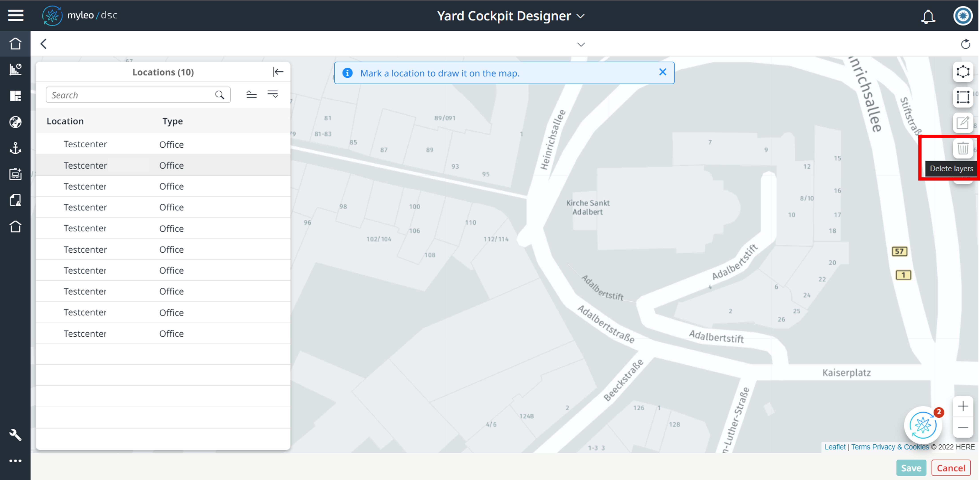Viewport: 980px width, 480px height.
Task: Zoom in on the map
Action: (x=962, y=406)
